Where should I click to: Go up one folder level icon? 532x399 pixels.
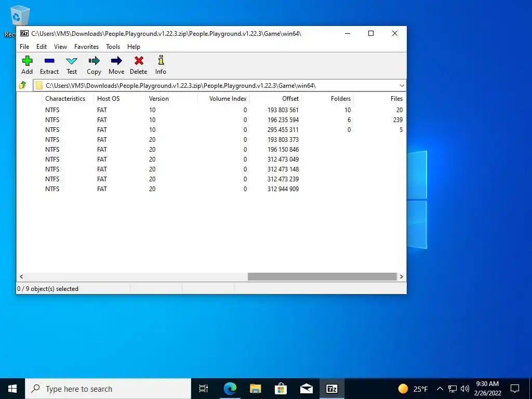tap(23, 85)
